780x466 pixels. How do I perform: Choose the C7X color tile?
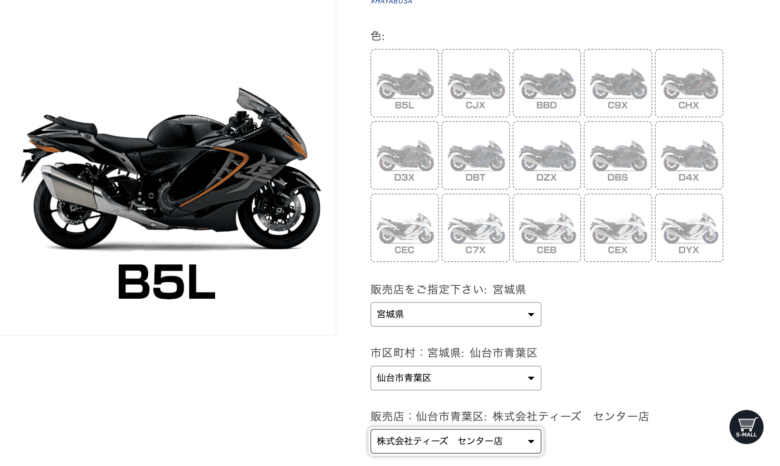476,228
